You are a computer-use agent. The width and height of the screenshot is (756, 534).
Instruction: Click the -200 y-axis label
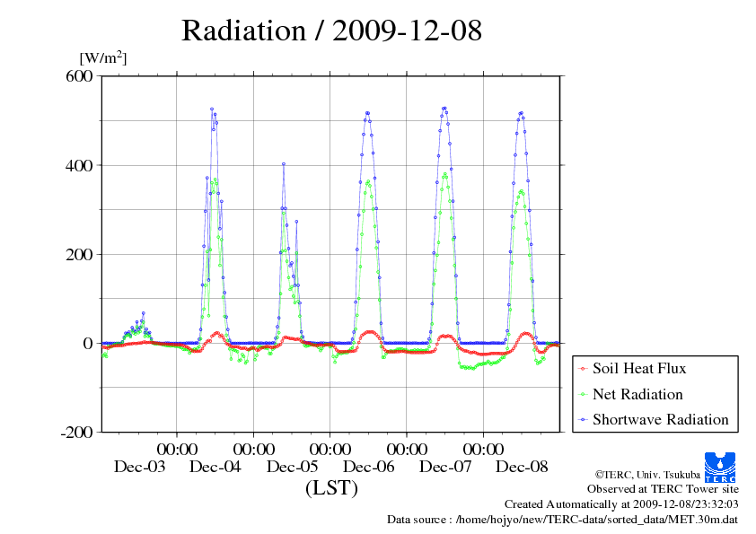[x=76, y=433]
